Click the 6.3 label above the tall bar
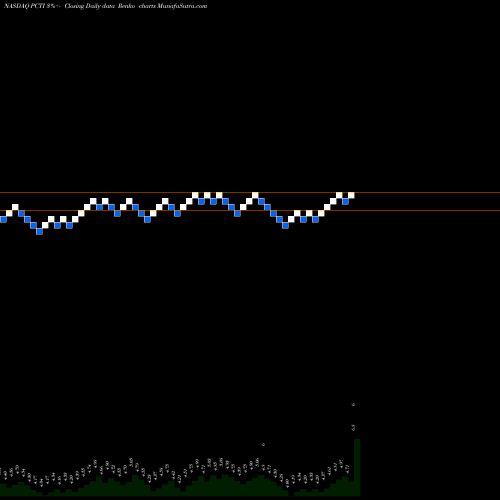 click(353, 427)
